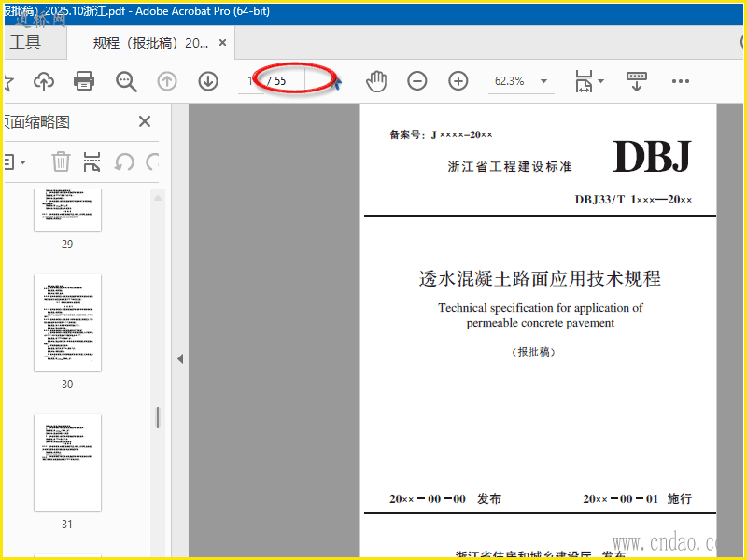Zoom in with plus button

click(x=458, y=81)
